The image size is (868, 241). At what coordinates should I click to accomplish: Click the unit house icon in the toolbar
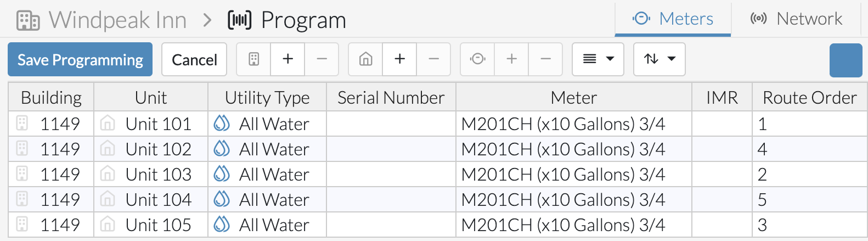(365, 59)
